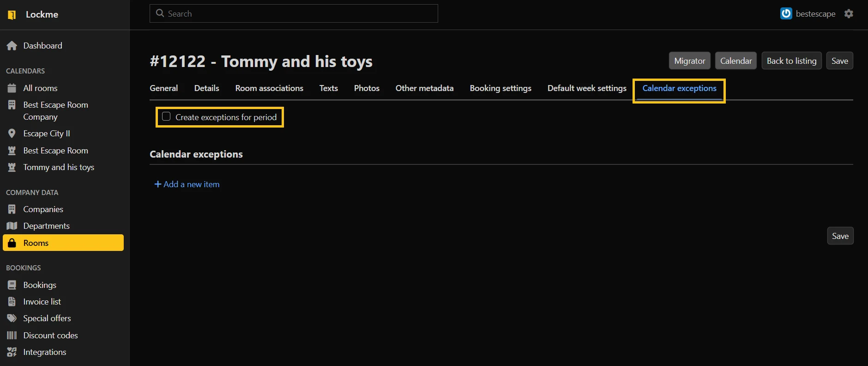Click the Integrations icon in sidebar
Screen dimensions: 868x366
click(12, 352)
